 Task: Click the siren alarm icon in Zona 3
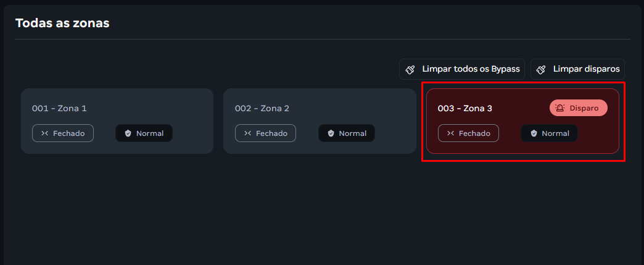point(560,108)
